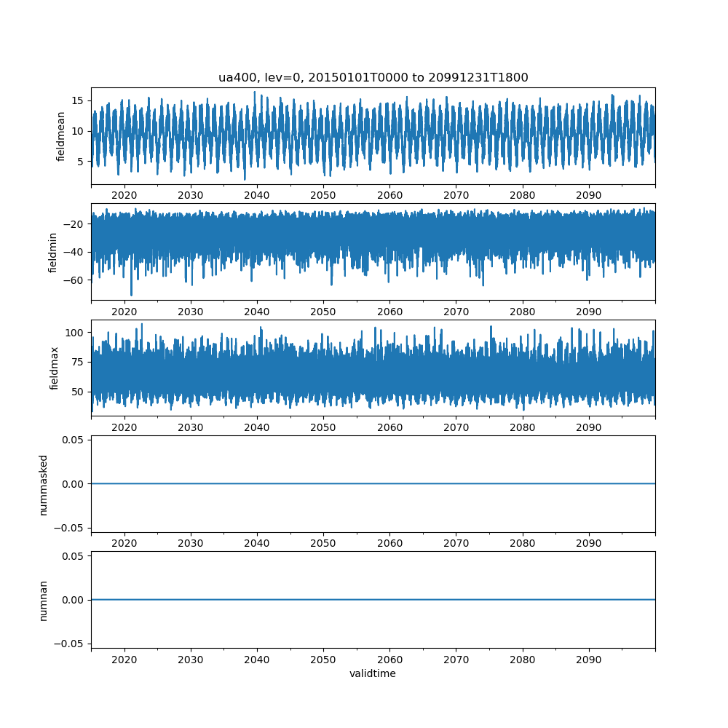Click the validtime x-axis label
Image resolution: width=728 pixels, height=728 pixels.
tap(373, 674)
